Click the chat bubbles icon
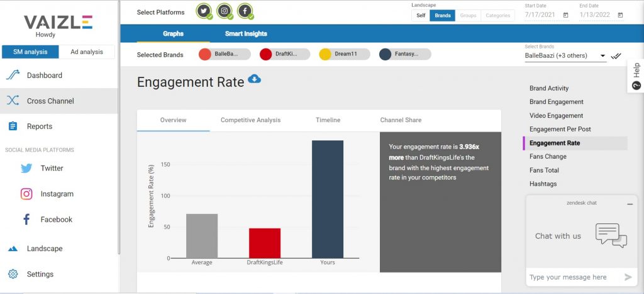The image size is (644, 294). [x=611, y=235]
